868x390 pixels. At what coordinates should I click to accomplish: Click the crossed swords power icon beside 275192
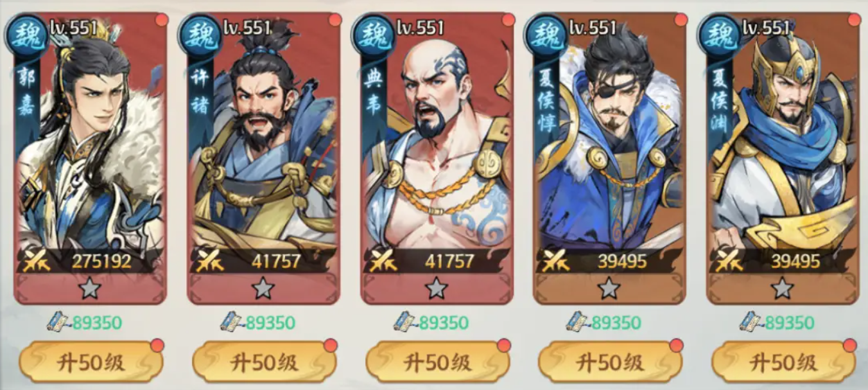pyautogui.click(x=35, y=261)
